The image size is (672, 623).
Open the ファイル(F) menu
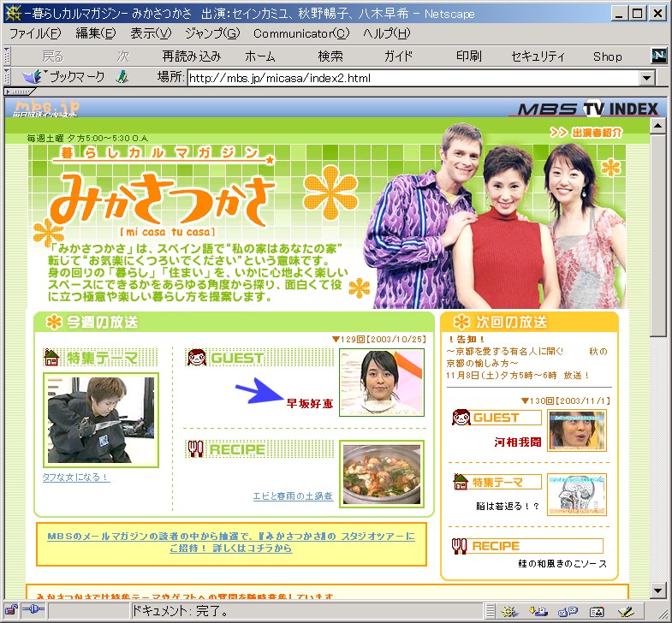click(x=36, y=33)
